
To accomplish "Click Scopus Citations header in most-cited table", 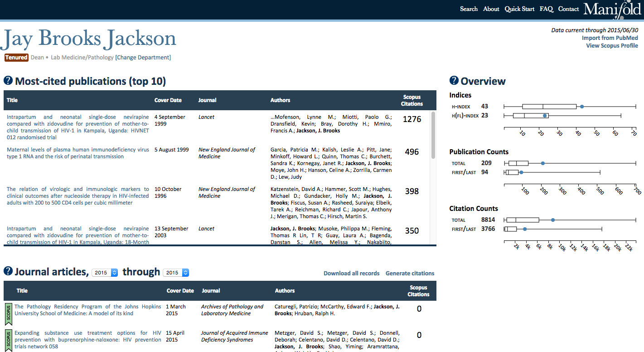I will click(412, 100).
